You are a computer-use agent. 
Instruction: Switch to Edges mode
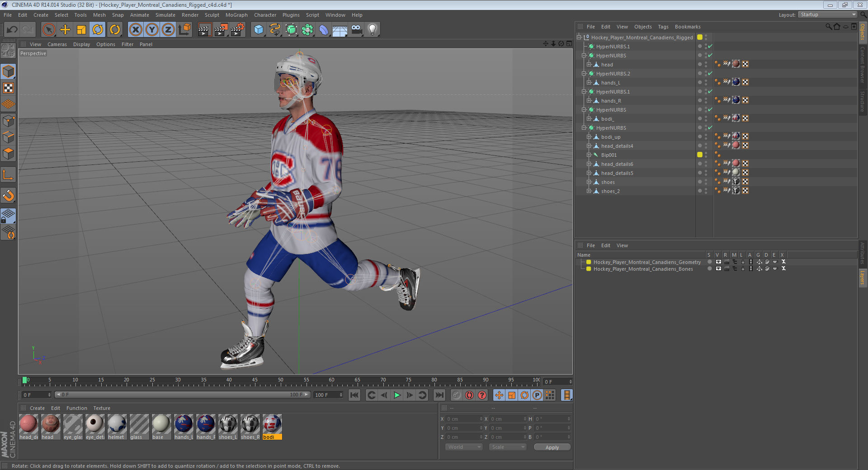tap(8, 137)
